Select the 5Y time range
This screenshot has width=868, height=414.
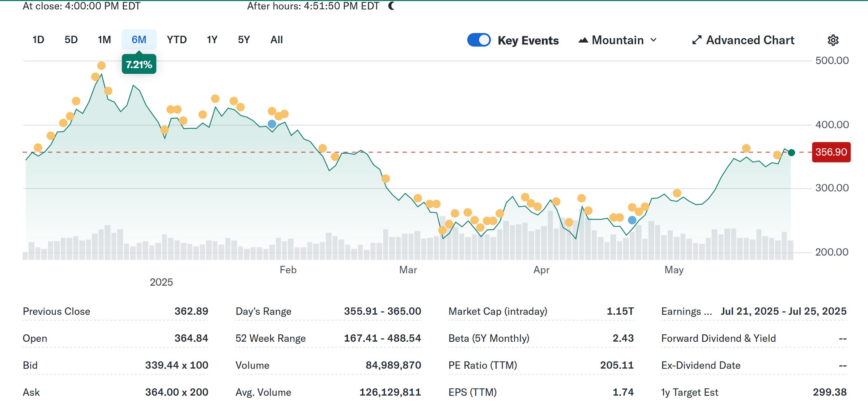(x=244, y=39)
